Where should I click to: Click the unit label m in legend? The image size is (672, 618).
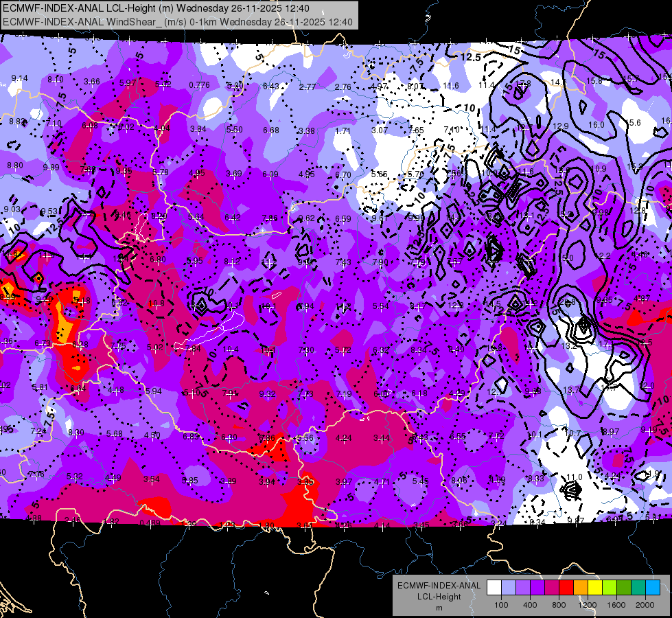(439, 608)
